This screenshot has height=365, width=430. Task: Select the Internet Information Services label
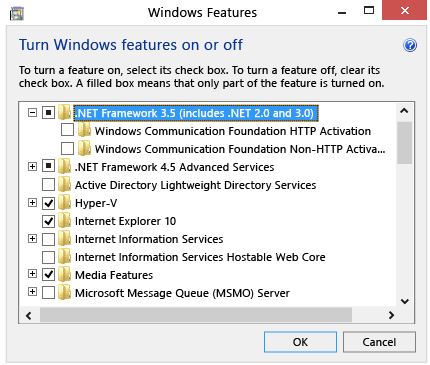click(149, 239)
